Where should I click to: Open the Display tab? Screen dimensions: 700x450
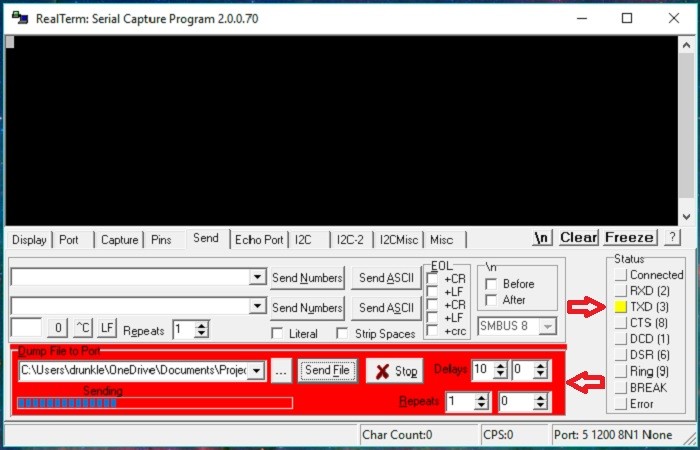[x=29, y=240]
